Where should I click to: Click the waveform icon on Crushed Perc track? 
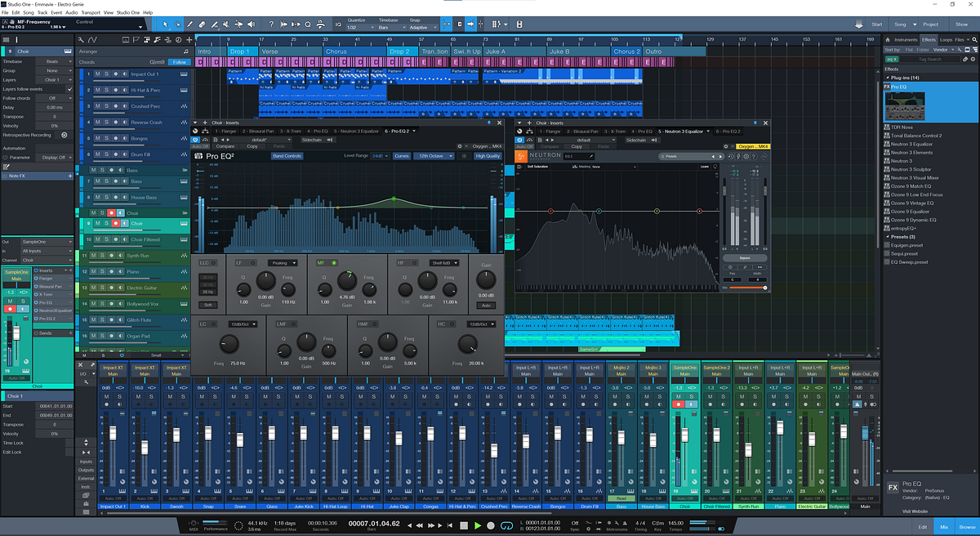[184, 106]
